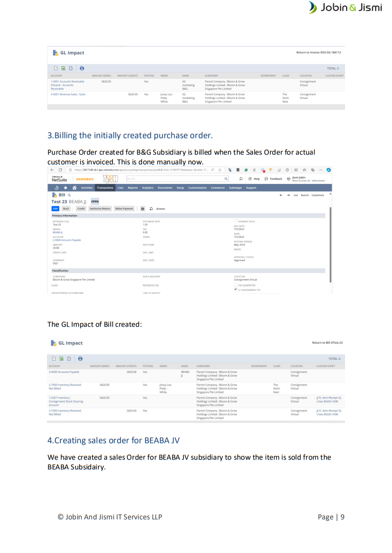Image resolution: width=392 pixels, height=553 pixels.
Task: Click the browser refresh icon
Action: pyautogui.click(x=60, y=170)
